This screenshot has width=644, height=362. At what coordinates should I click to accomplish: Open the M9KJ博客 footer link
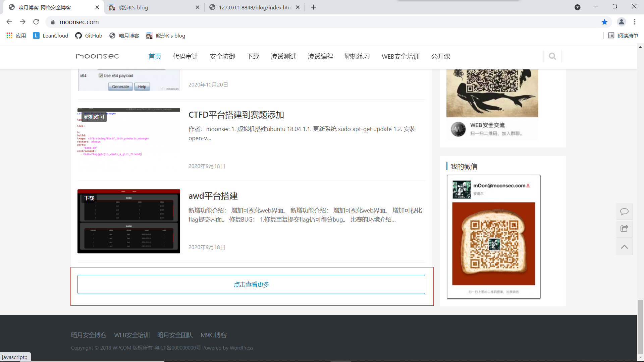point(214,335)
